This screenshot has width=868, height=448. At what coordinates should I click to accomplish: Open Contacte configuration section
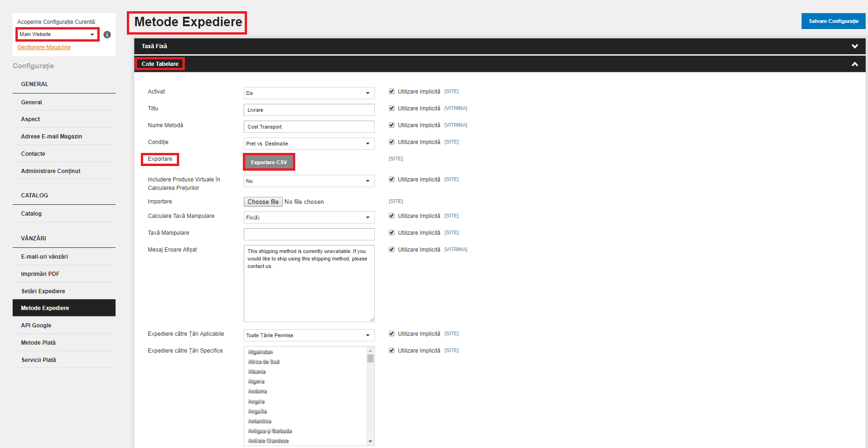64,154
